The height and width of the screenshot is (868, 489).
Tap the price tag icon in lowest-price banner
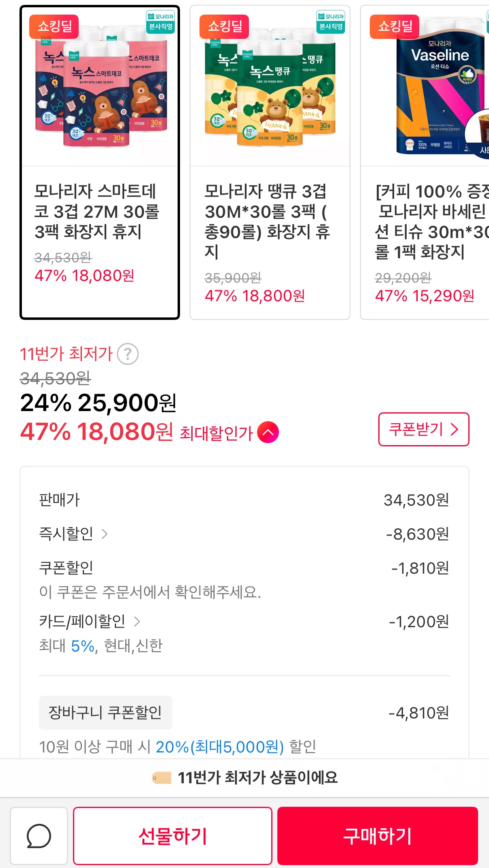tap(161, 778)
